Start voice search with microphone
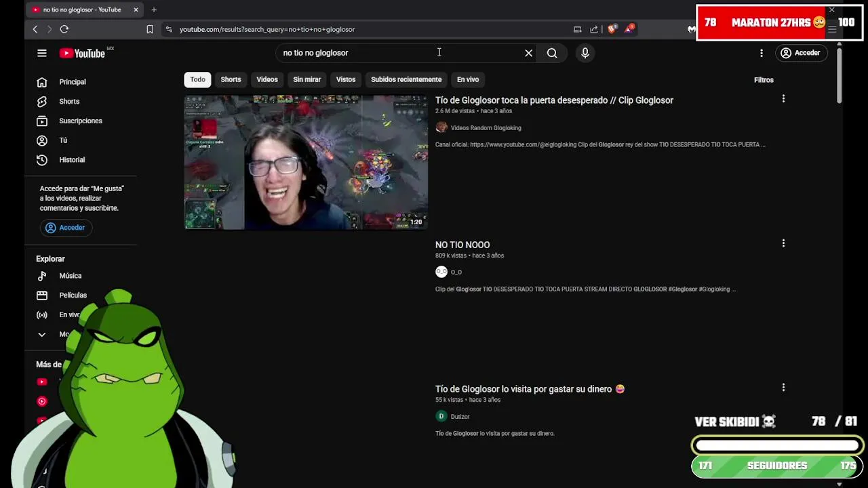 [585, 53]
